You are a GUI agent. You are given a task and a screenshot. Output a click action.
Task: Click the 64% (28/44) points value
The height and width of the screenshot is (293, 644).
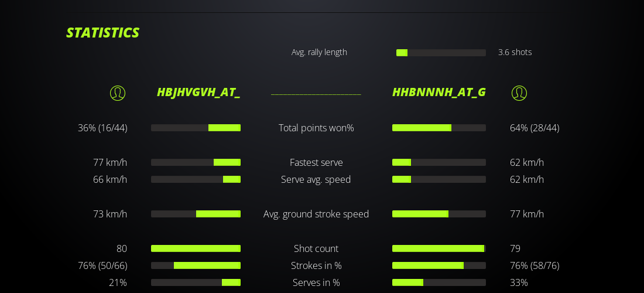(535, 128)
